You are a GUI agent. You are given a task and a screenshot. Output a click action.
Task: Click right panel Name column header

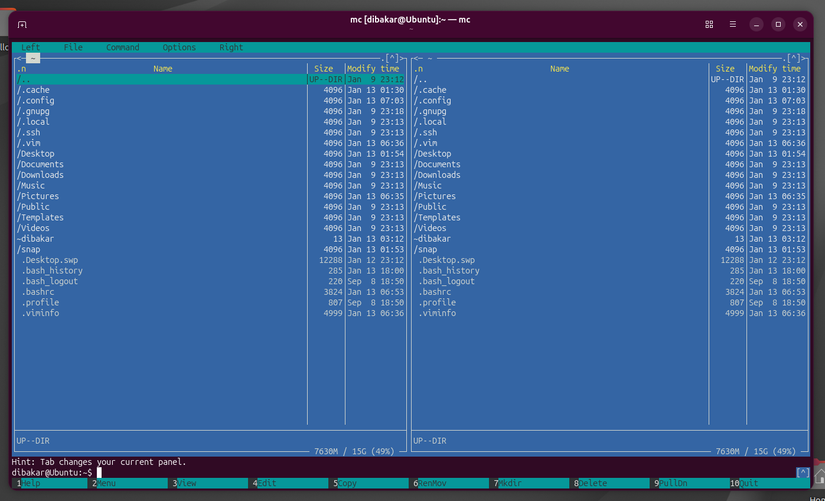(x=560, y=69)
